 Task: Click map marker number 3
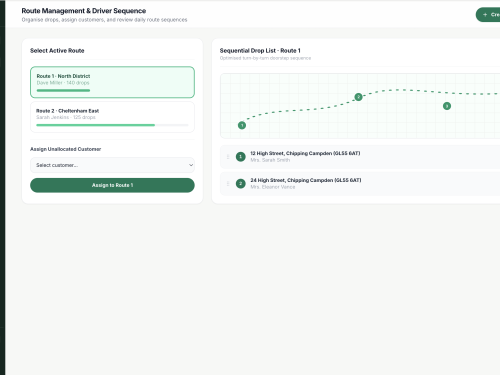[x=447, y=106]
